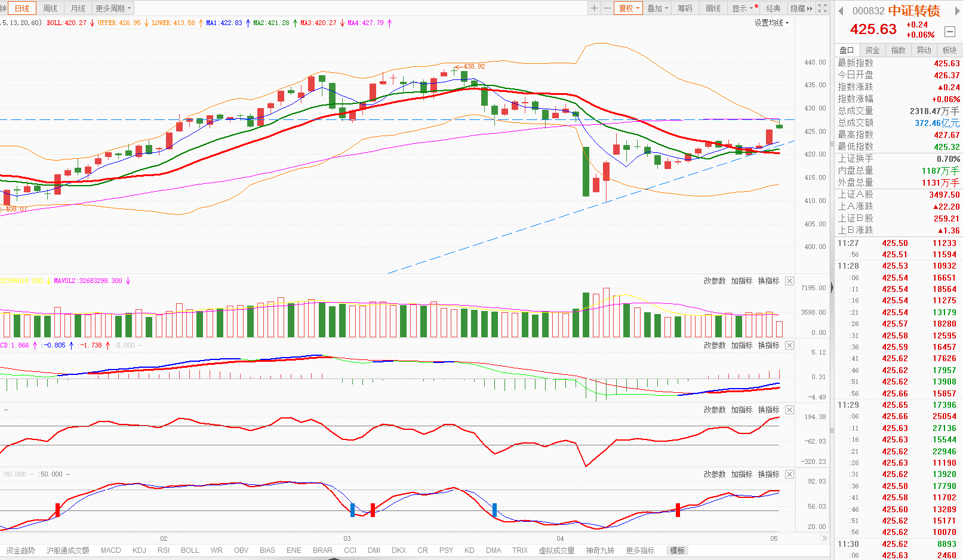This screenshot has width=963, height=560.
Task: Close the MACD indicator panel
Action: [x=789, y=345]
